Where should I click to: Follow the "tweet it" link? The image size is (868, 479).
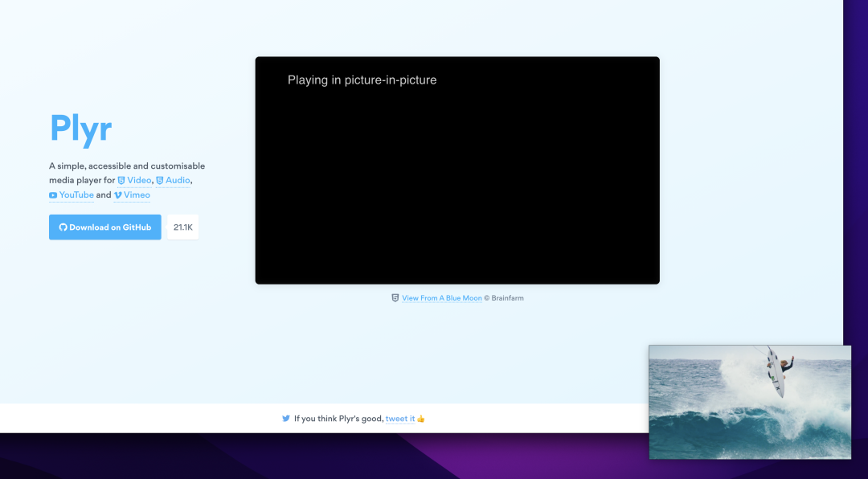[x=400, y=419]
